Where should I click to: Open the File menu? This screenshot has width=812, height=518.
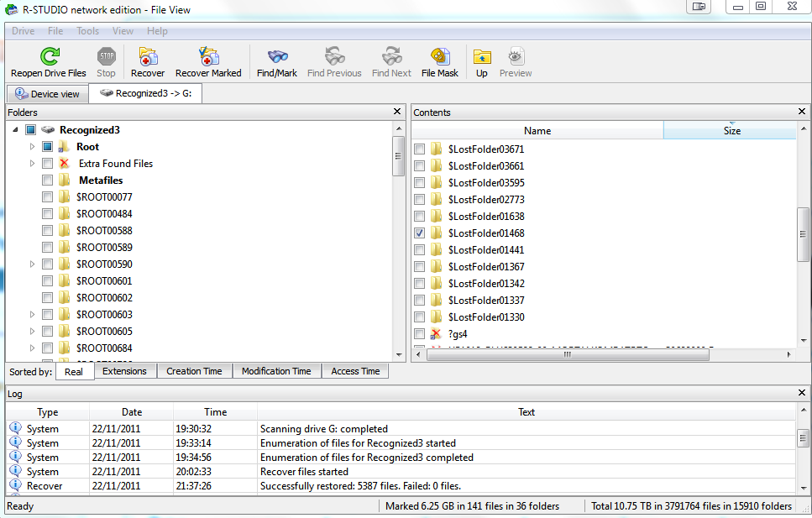point(55,31)
